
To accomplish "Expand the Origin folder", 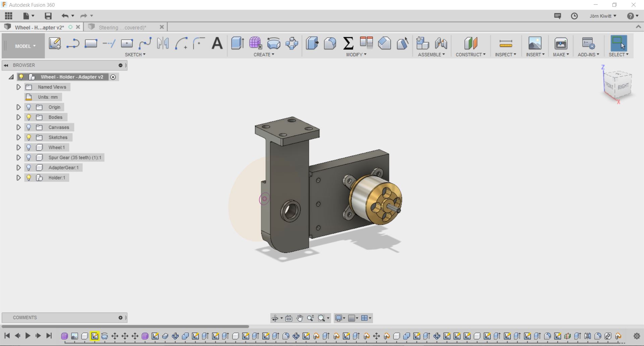I will 19,107.
